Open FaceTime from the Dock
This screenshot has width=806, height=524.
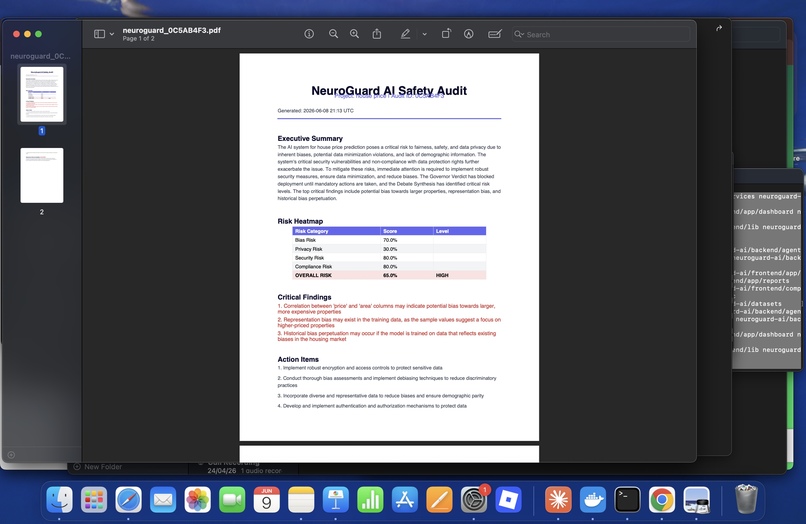pyautogui.click(x=232, y=499)
